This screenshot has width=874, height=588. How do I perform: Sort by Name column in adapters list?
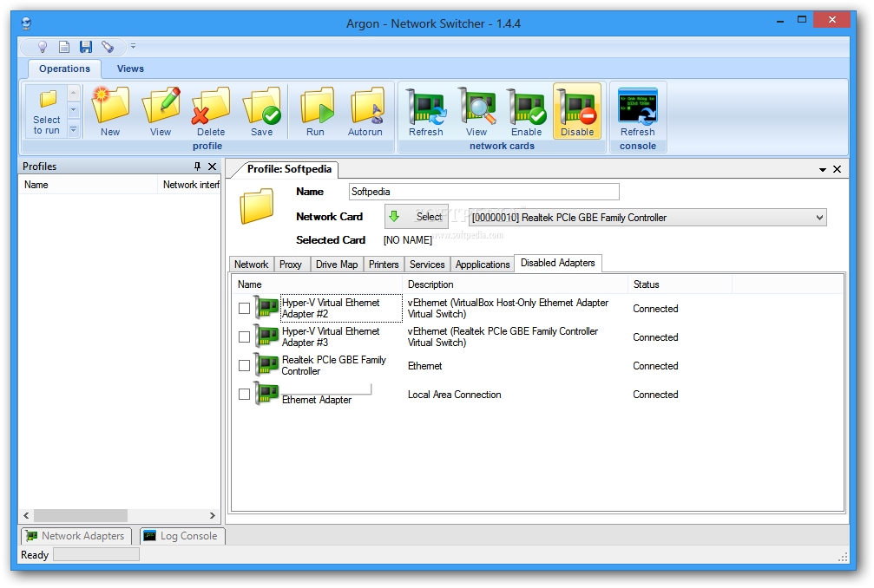(x=317, y=284)
